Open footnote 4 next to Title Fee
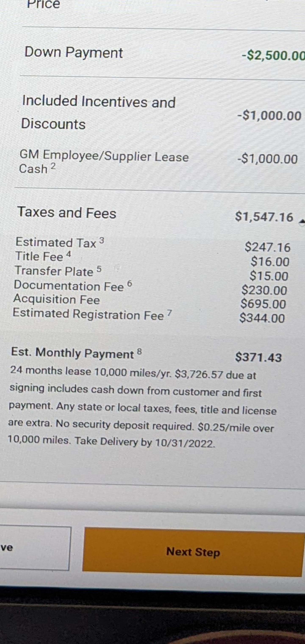The image size is (305, 644). pos(68,254)
